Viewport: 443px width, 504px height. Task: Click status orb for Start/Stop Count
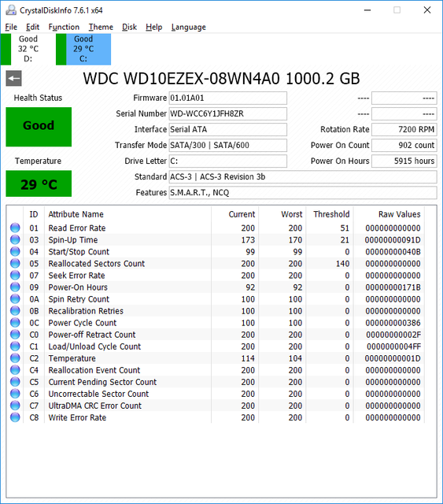pyautogui.click(x=15, y=251)
